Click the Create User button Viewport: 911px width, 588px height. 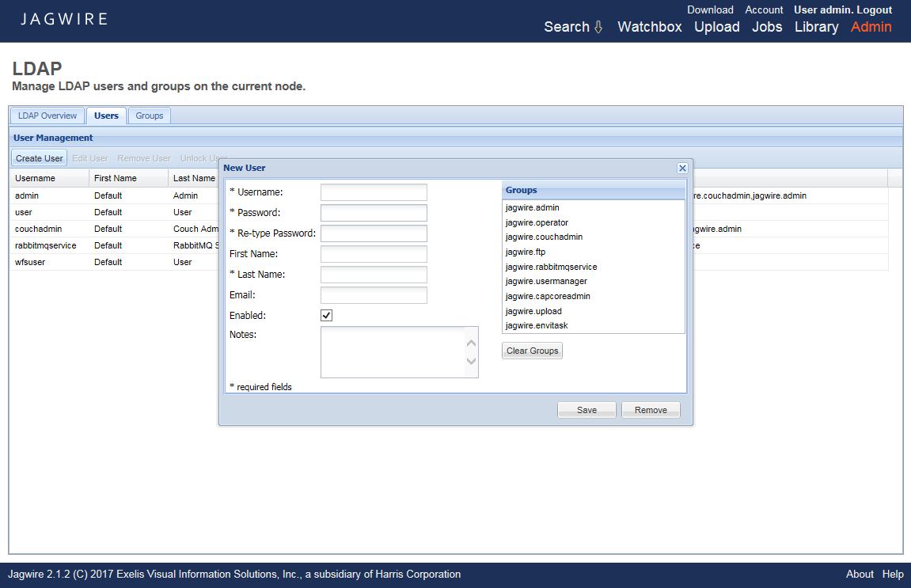pyautogui.click(x=40, y=158)
